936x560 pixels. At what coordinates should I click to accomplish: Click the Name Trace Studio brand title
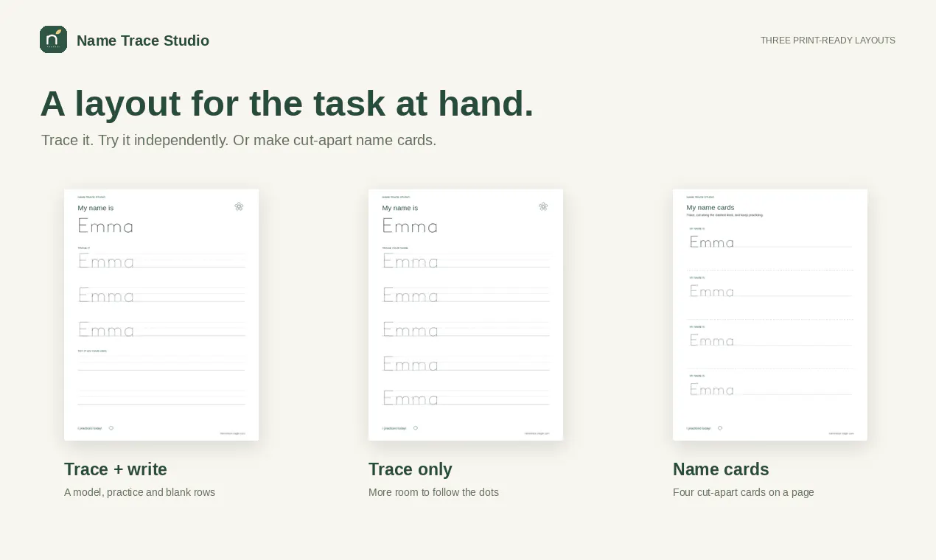(x=143, y=41)
